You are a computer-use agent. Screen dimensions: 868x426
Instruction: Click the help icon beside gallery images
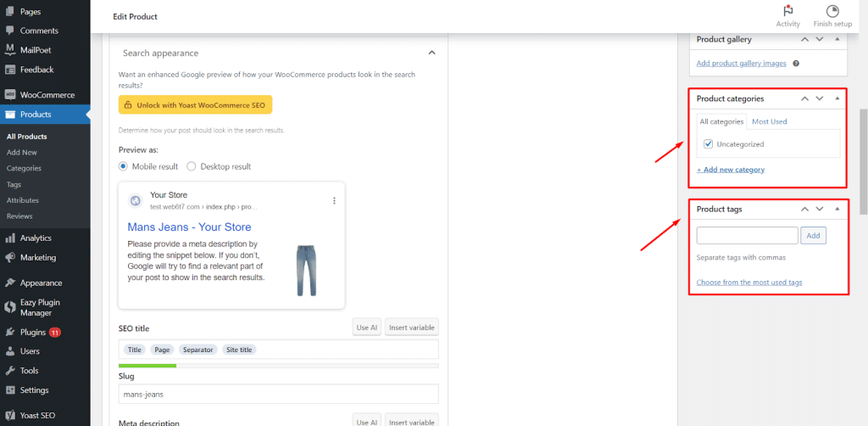795,63
